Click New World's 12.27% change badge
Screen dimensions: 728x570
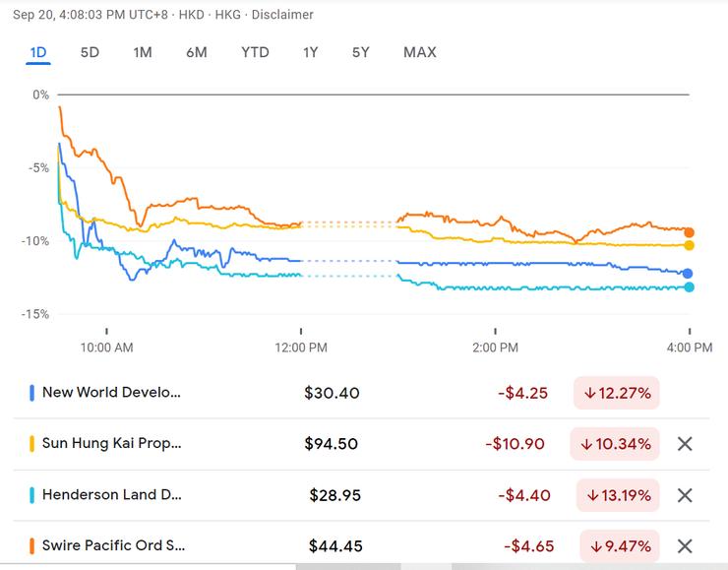click(x=617, y=393)
